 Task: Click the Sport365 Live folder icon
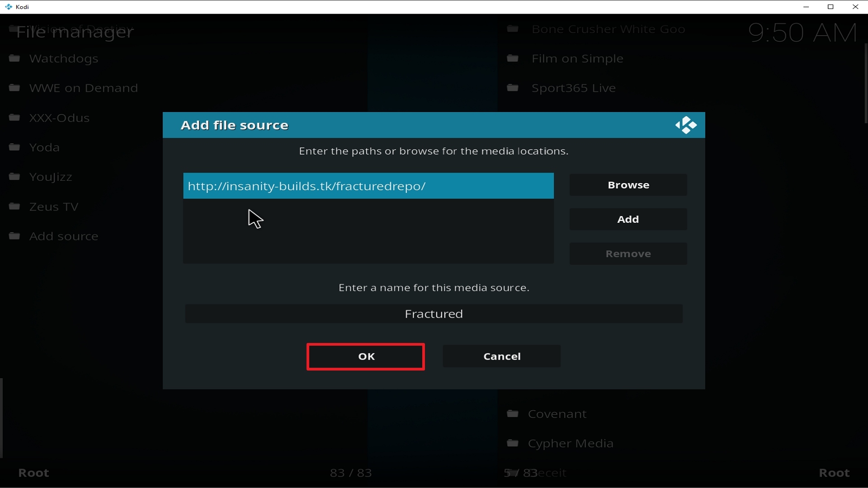point(513,88)
